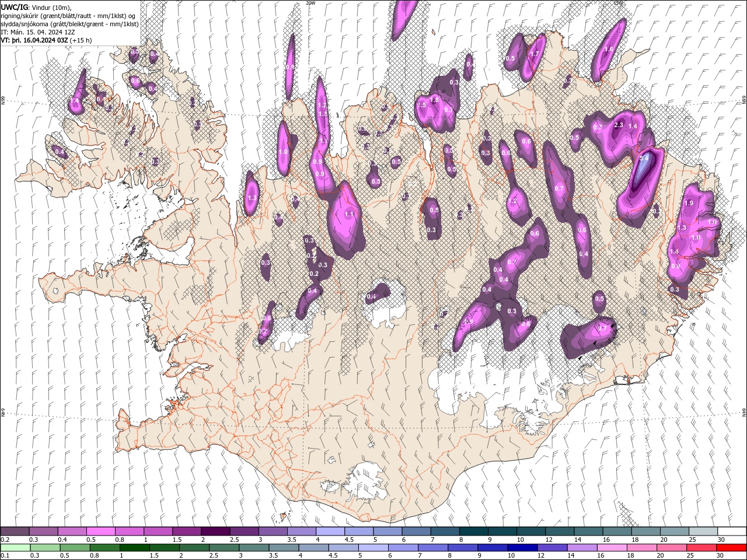The height and width of the screenshot is (560, 747).
Task: Click the 'slydda/snjókoma' legend description line
Action: (x=70, y=24)
